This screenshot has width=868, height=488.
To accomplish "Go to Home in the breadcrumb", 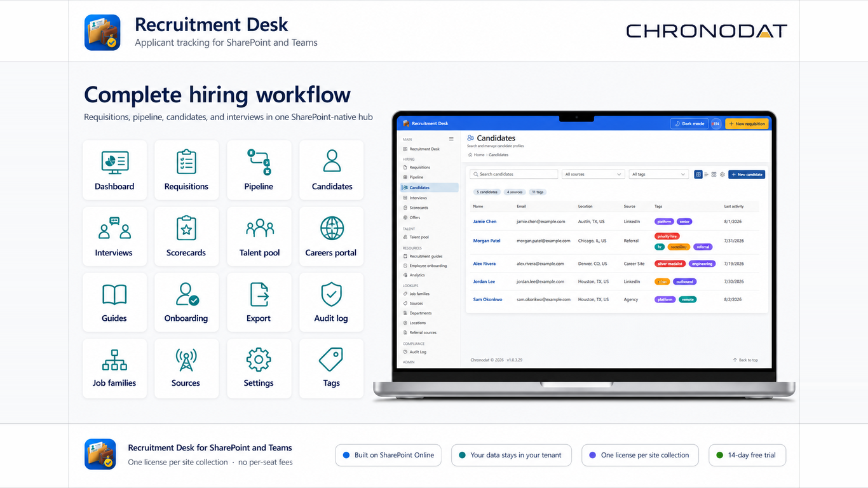I will [x=477, y=155].
